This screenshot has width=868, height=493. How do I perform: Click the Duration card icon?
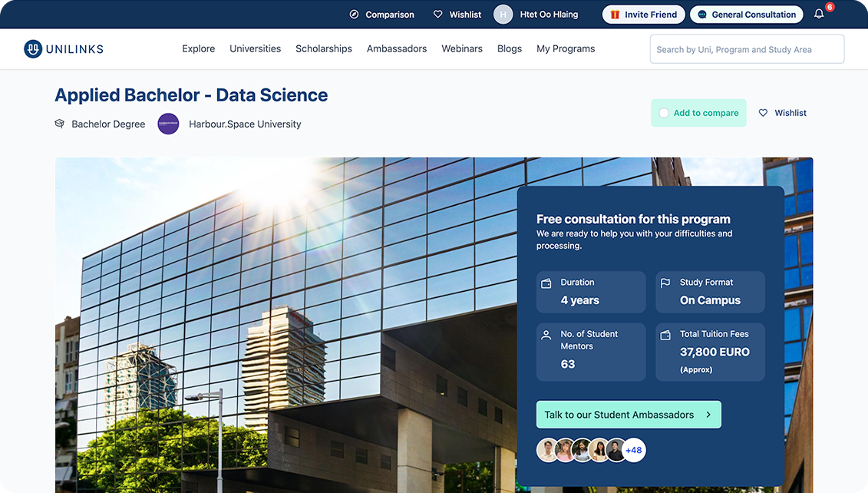click(x=546, y=283)
